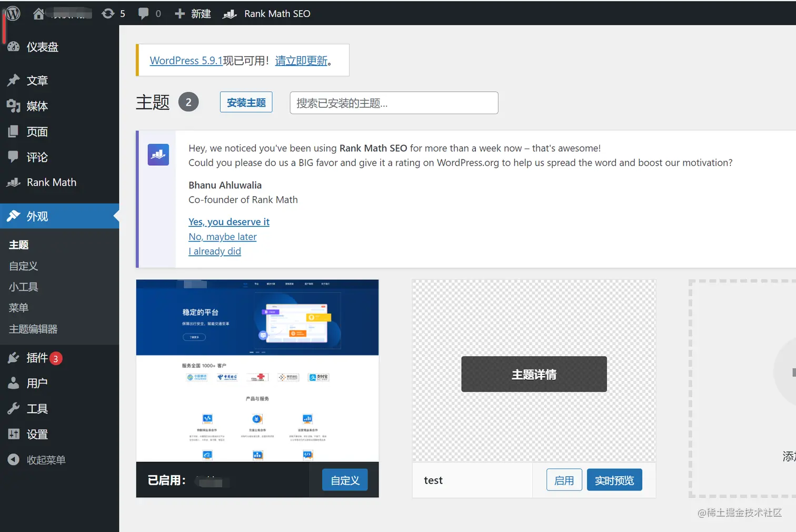796x532 pixels.
Task: Click 启用 button for test theme
Action: [x=564, y=480]
